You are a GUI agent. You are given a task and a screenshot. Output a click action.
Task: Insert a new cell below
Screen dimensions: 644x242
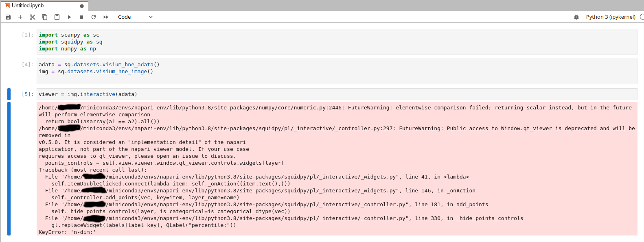coord(20,17)
